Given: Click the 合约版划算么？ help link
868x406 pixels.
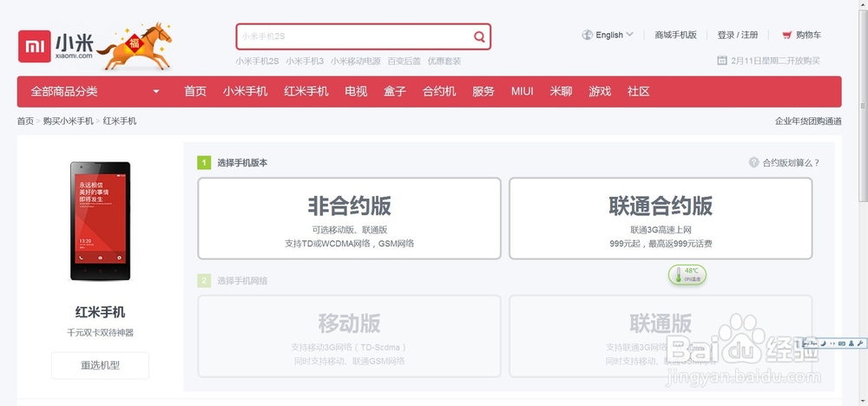Looking at the screenshot, I should click(x=791, y=162).
